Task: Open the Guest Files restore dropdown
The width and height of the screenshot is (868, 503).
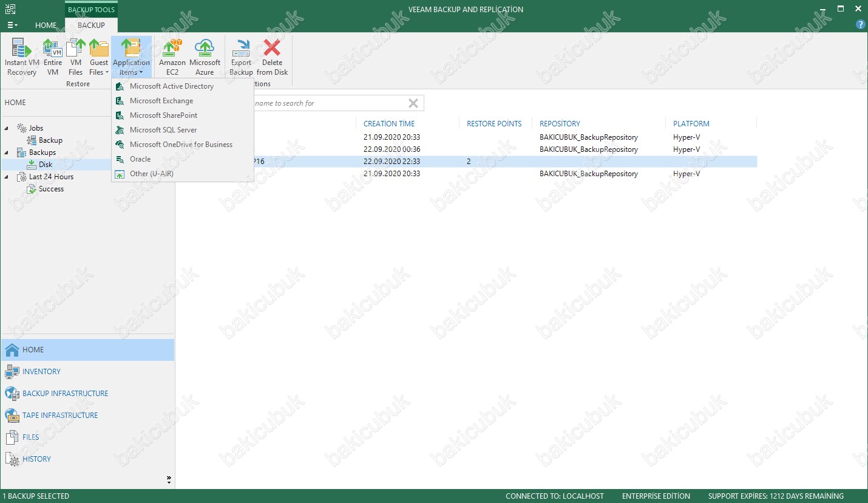Action: click(99, 58)
